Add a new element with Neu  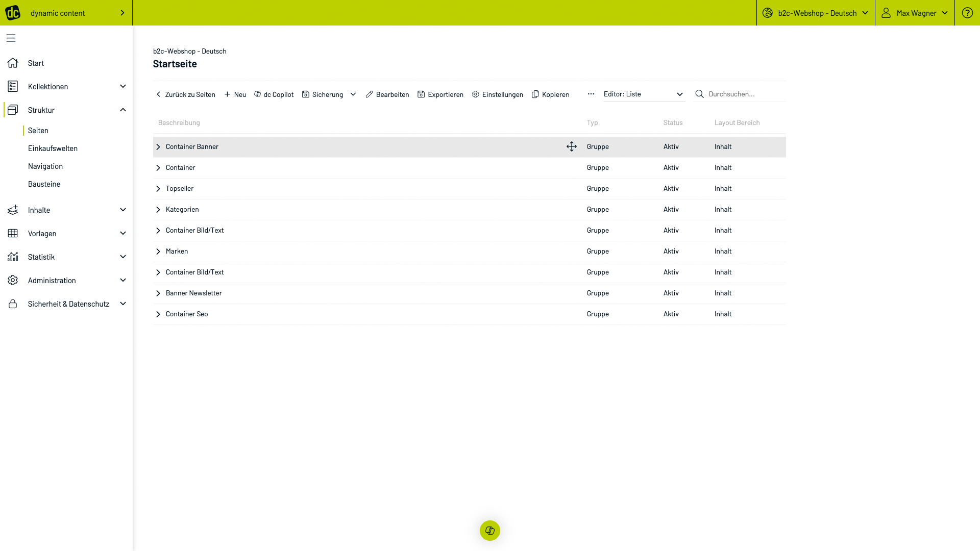[x=235, y=94]
